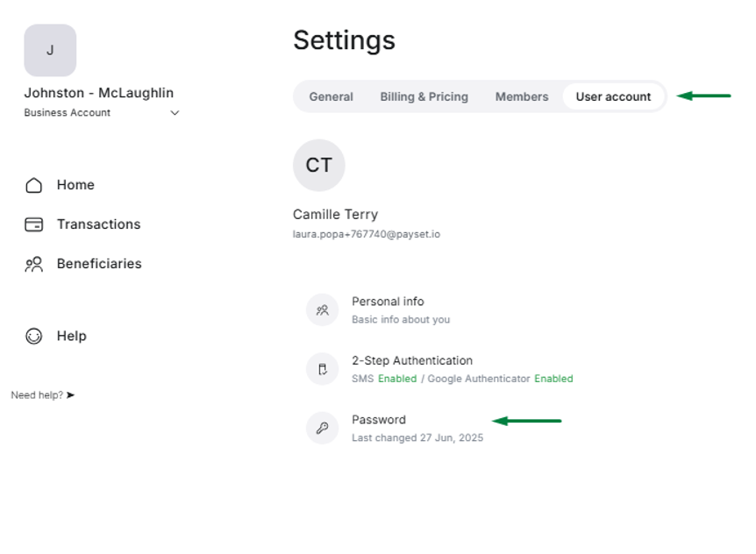The image size is (756, 554).
Task: Open Personal info details
Action: click(x=388, y=302)
